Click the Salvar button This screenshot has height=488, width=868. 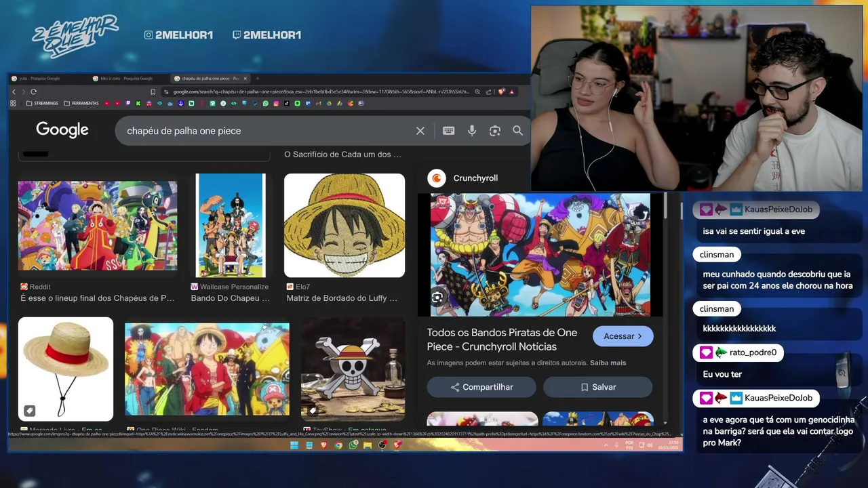coord(597,387)
